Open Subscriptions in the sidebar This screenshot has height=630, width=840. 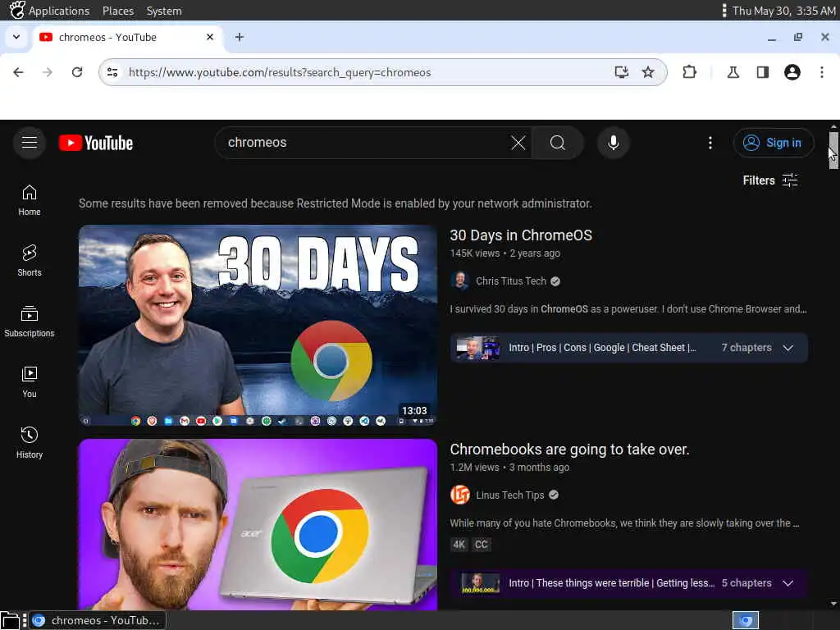click(30, 321)
